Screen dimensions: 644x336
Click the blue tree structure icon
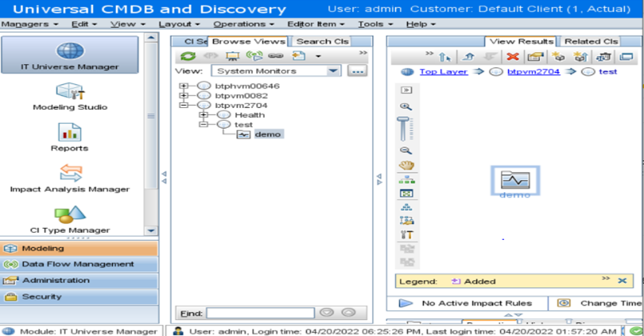[x=406, y=207]
